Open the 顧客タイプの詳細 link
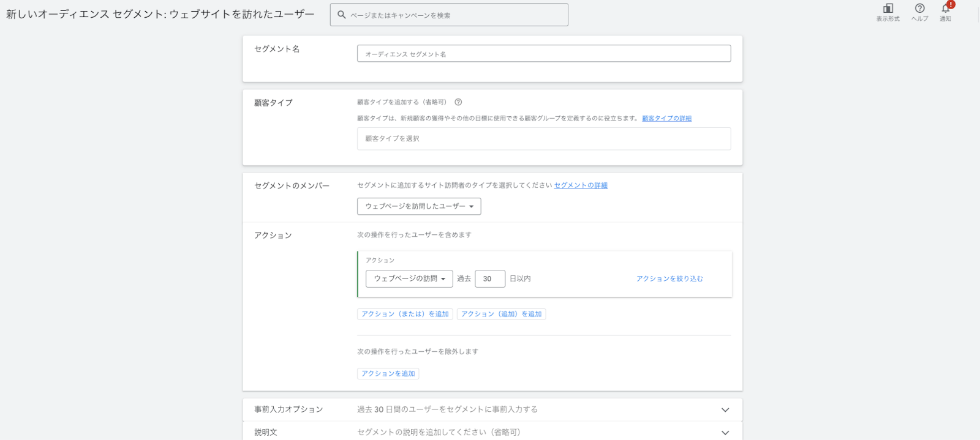Image resolution: width=980 pixels, height=440 pixels. click(x=666, y=119)
